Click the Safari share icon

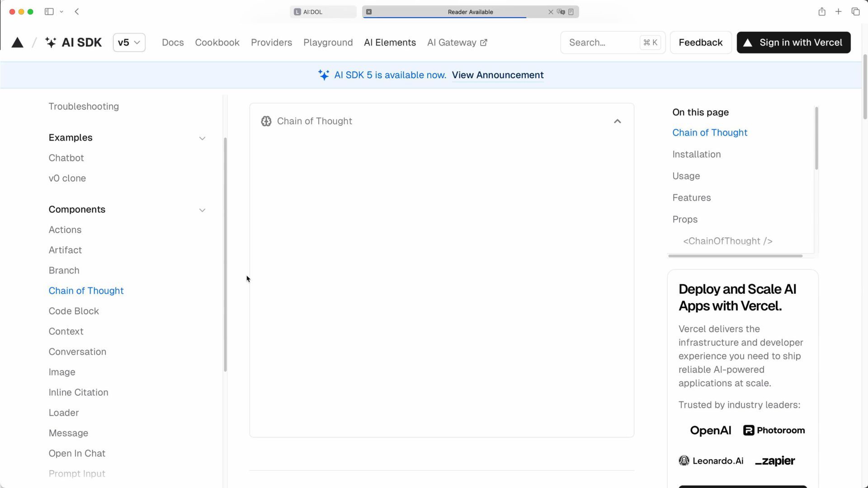pos(822,12)
